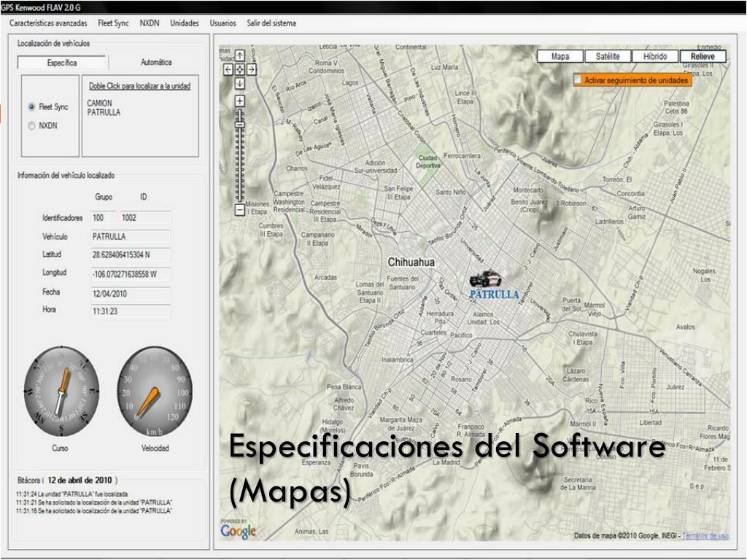The width and height of the screenshot is (747, 560).
Task: Open the Fleet Sync menu
Action: click(x=113, y=23)
